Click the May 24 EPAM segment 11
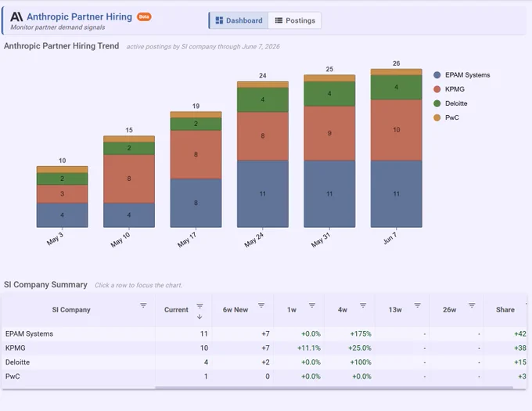The width and height of the screenshot is (532, 411). 263,194
